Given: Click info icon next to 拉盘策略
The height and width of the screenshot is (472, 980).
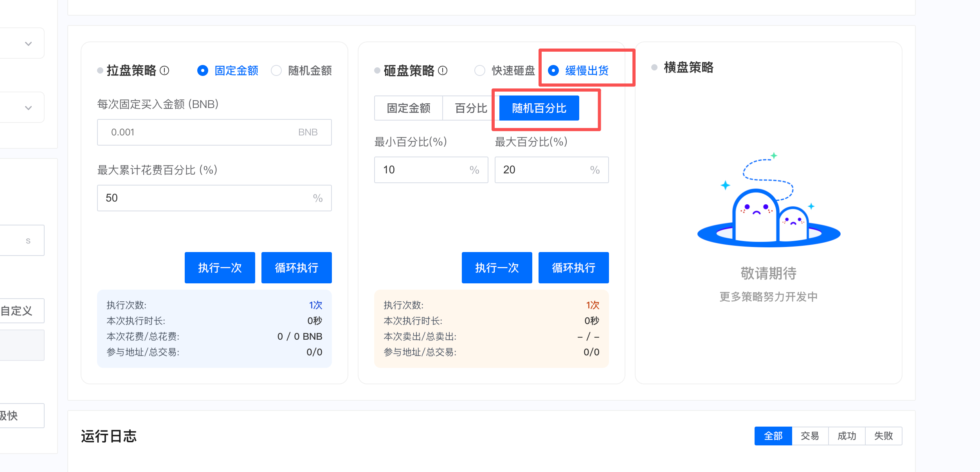Looking at the screenshot, I should [165, 70].
